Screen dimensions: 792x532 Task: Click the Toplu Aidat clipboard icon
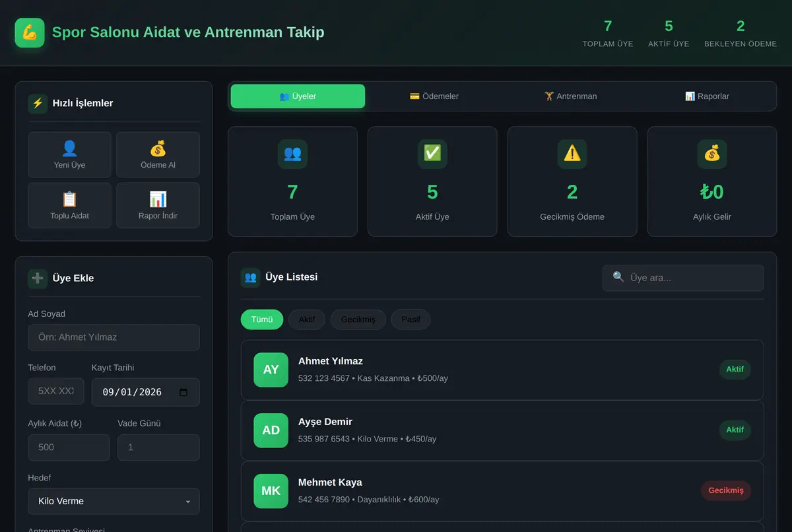point(69,199)
